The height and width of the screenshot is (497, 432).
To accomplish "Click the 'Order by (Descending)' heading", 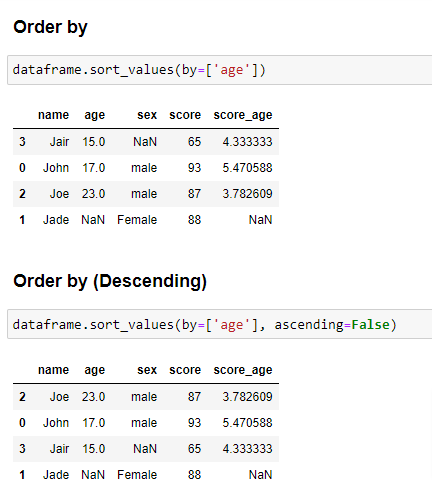I will pyautogui.click(x=110, y=282).
